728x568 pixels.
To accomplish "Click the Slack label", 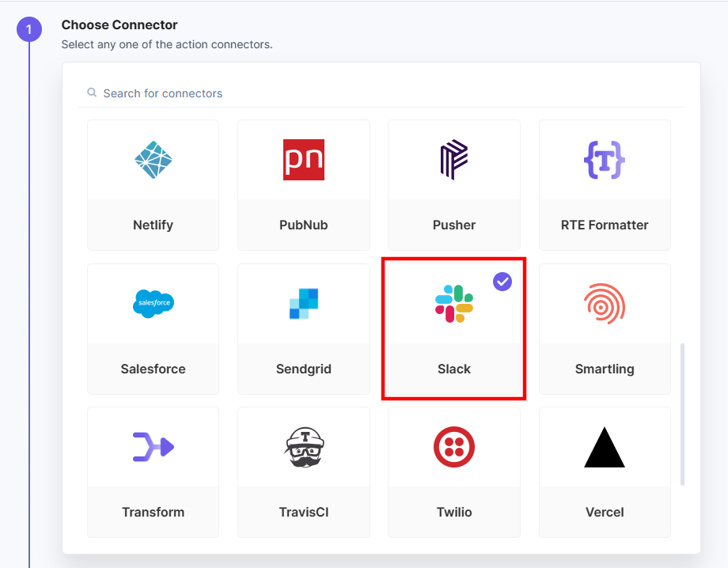I will click(454, 369).
